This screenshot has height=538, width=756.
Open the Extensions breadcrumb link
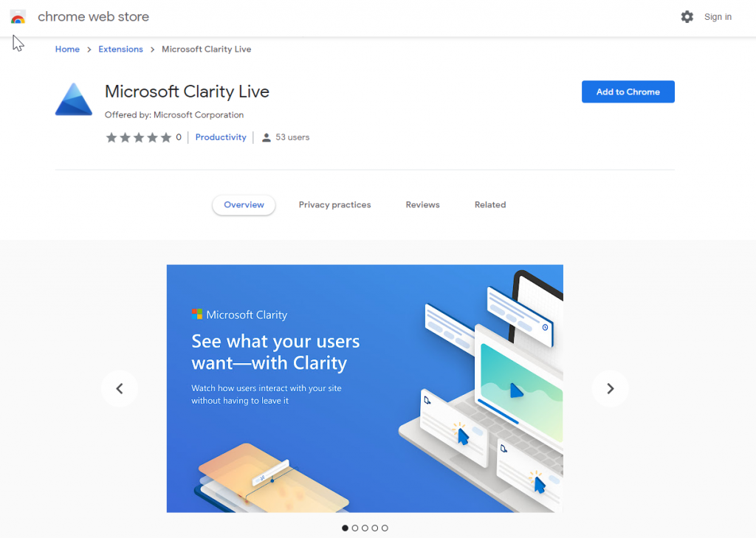[120, 49]
